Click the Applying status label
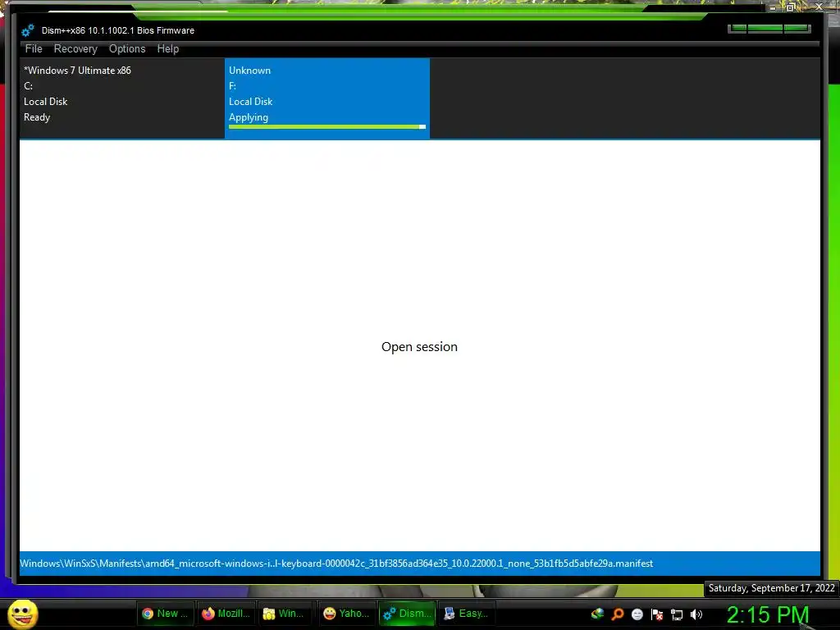The image size is (840, 630). tap(249, 117)
